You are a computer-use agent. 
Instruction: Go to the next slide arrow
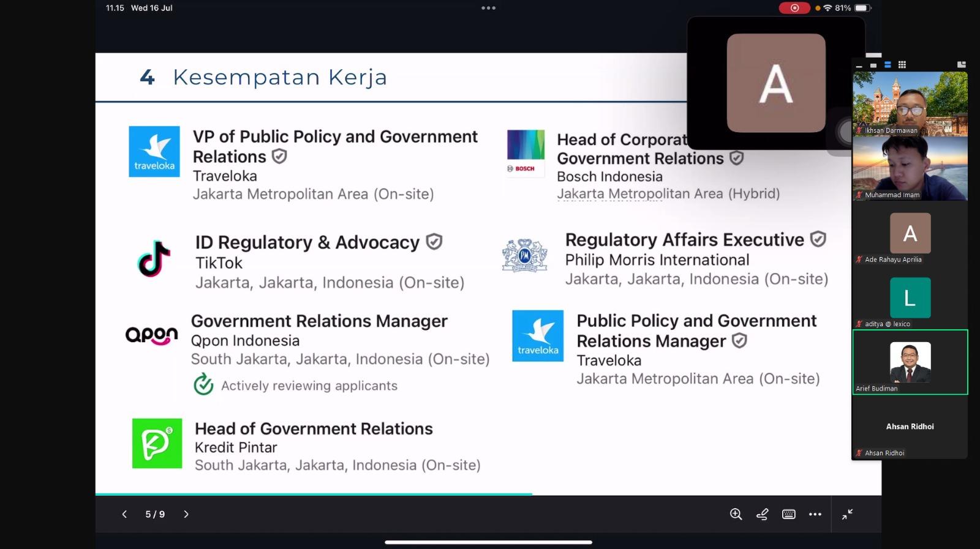pos(186,514)
